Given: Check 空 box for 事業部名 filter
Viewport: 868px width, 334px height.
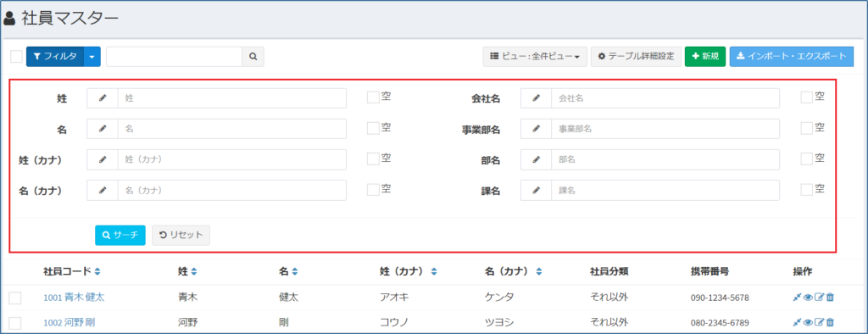Looking at the screenshot, I should tap(807, 128).
